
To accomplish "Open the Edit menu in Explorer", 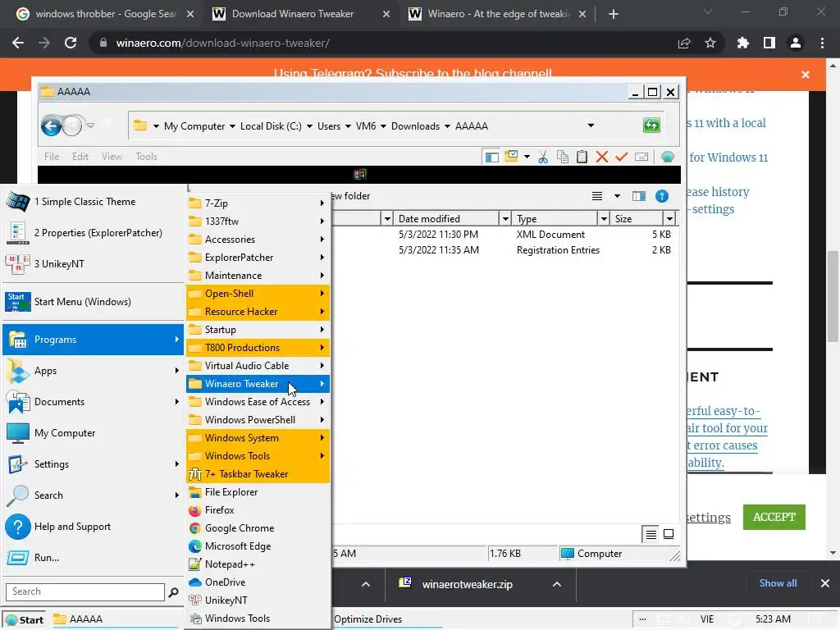I will click(x=80, y=157).
